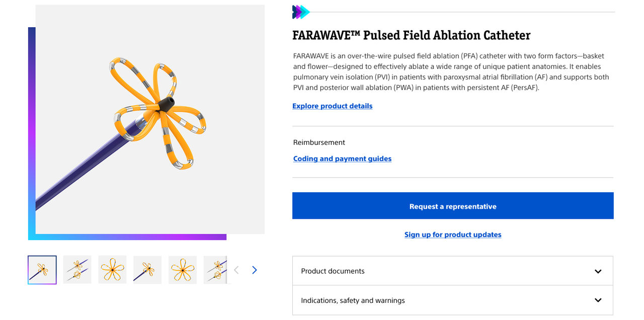Expand the Product documents section
The height and width of the screenshot is (320, 644).
pos(452,271)
